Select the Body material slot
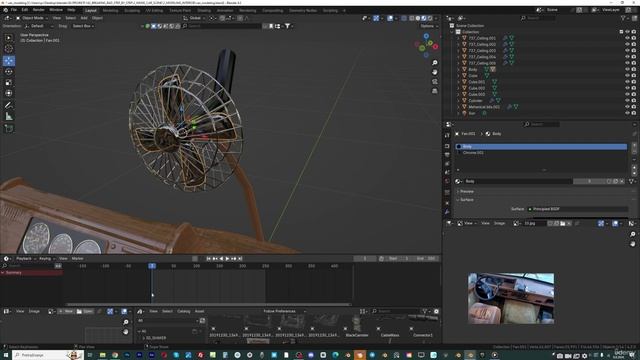640x360 pixels. coord(541,147)
